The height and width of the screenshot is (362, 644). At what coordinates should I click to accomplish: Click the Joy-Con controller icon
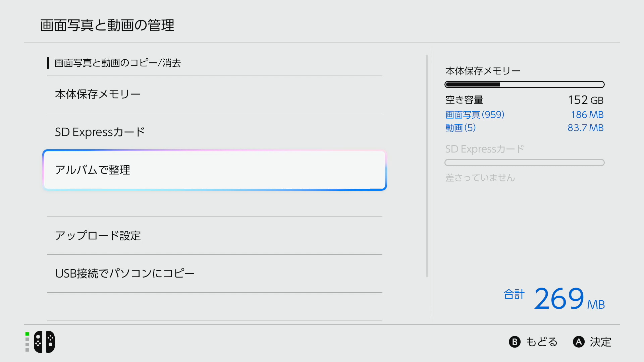click(x=44, y=342)
